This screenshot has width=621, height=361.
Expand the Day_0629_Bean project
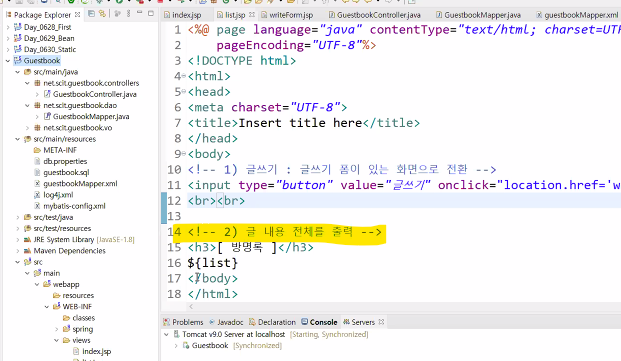coord(8,38)
